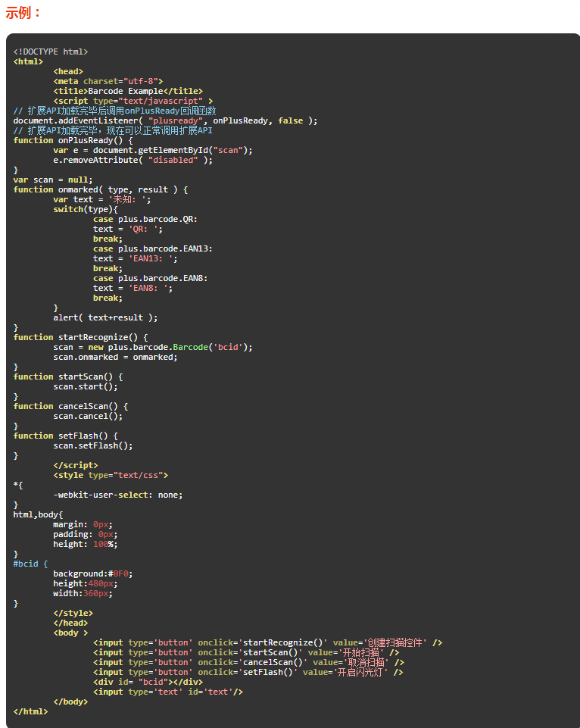Image resolution: width=580 pixels, height=728 pixels.
Task: Click 'function startRecognize() {' line
Action: click(81, 338)
